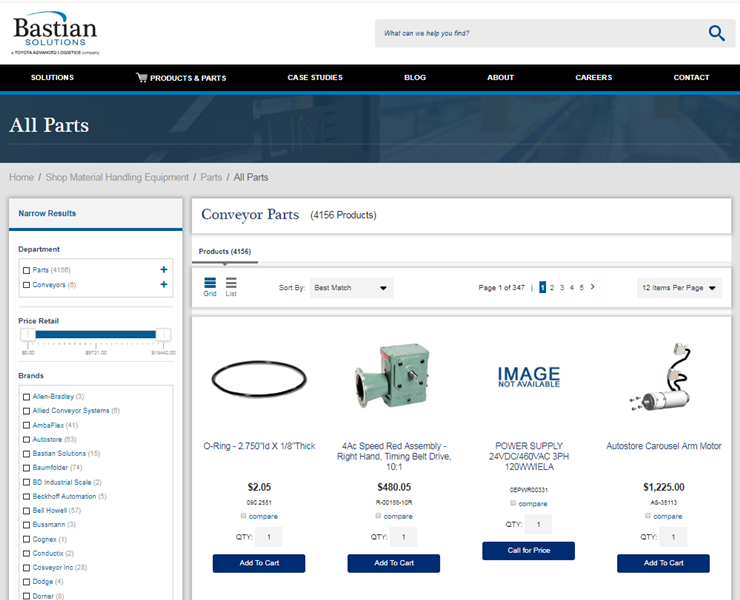Image resolution: width=740 pixels, height=600 pixels.
Task: Click the right handle of price slider
Action: [163, 335]
